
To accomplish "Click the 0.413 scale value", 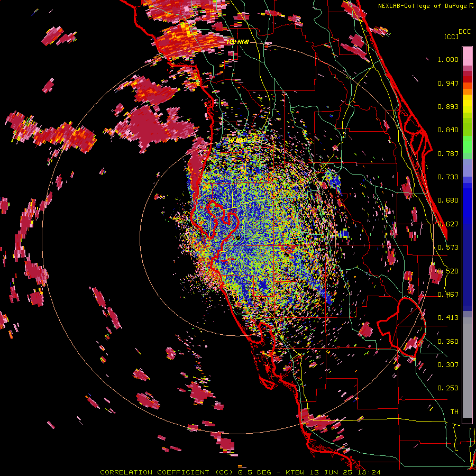I will tap(448, 318).
